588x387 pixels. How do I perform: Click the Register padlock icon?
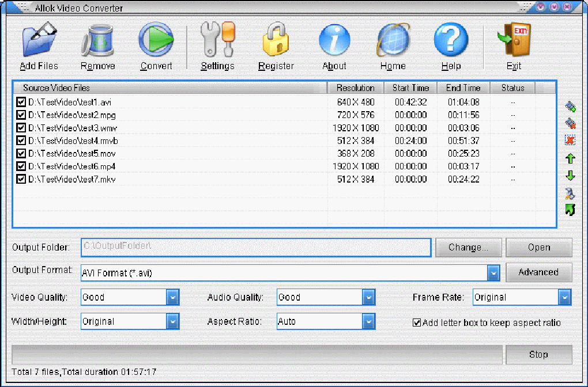click(x=276, y=39)
